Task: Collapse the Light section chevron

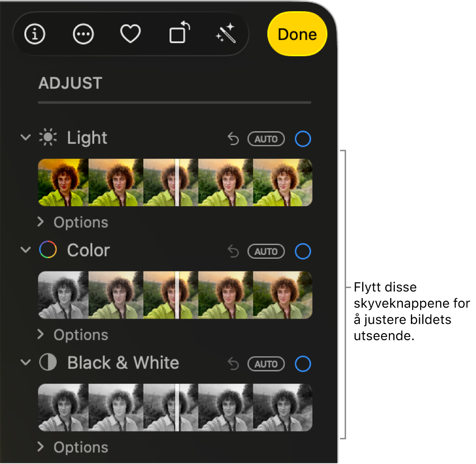Action: tap(25, 137)
